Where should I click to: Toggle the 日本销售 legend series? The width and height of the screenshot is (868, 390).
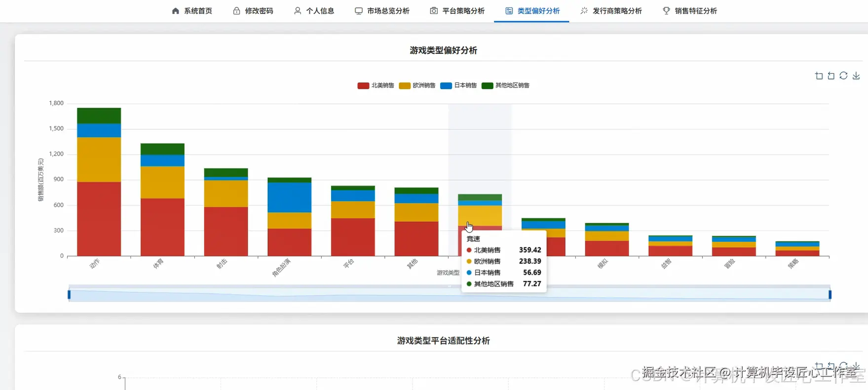pyautogui.click(x=459, y=85)
